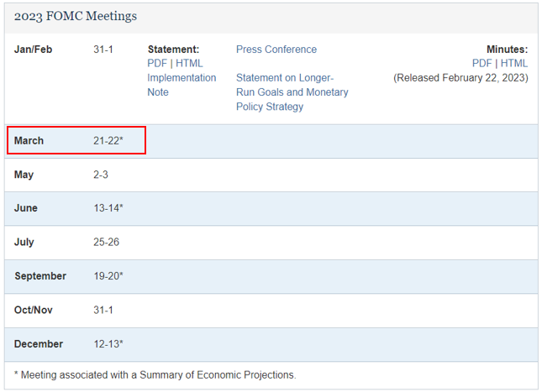
Task: Open the Minutes HTML link
Action: pos(514,64)
